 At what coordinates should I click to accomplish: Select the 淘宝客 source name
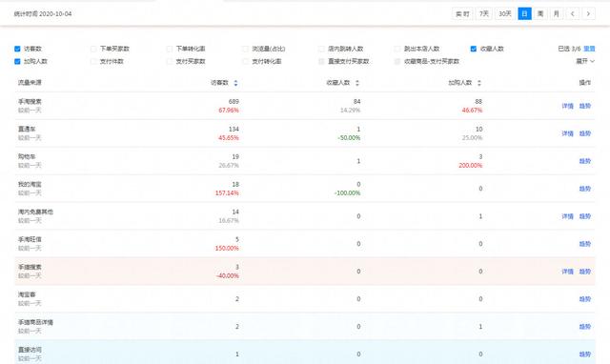click(x=27, y=294)
